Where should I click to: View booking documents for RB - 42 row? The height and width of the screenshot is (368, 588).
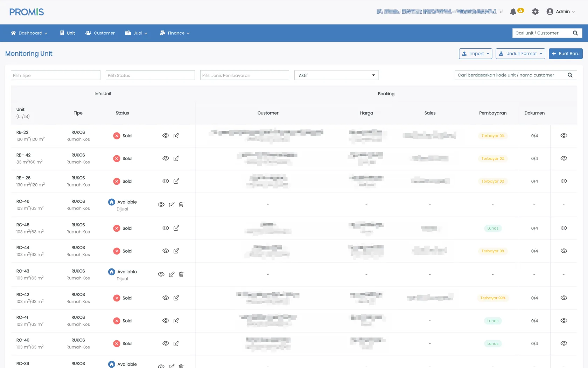point(564,158)
